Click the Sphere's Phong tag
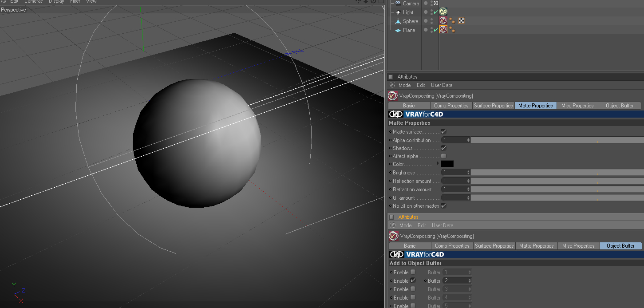This screenshot has height=308, width=644. click(452, 21)
